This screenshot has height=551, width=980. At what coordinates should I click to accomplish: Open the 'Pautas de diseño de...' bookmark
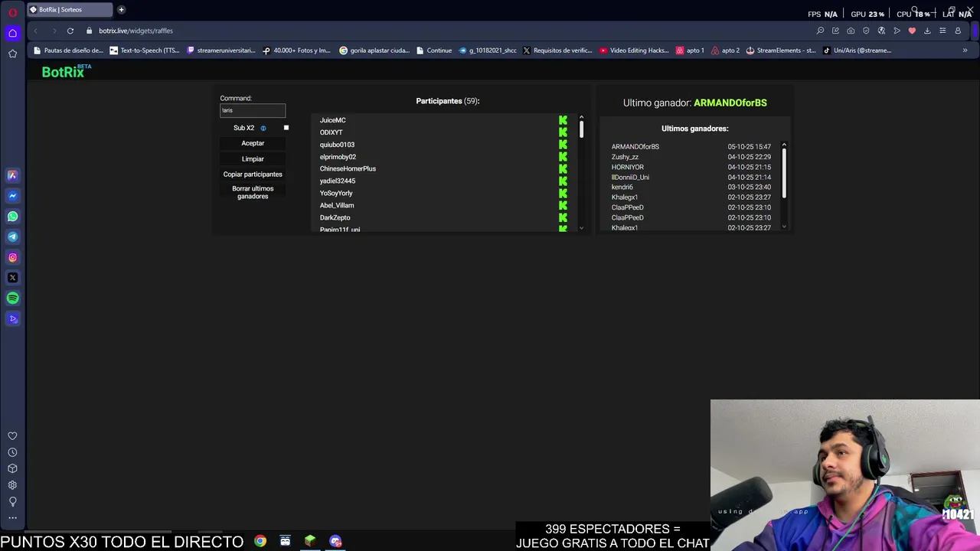68,51
